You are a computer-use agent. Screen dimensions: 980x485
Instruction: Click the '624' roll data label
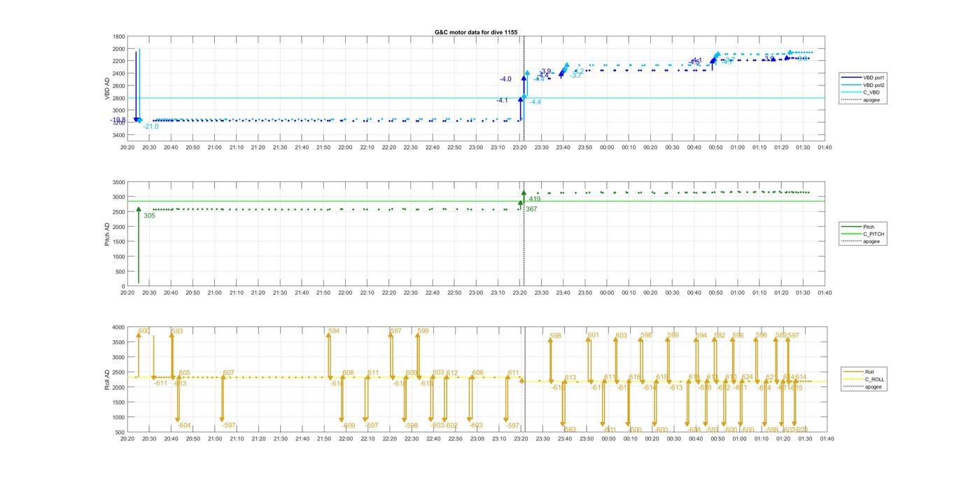747,377
